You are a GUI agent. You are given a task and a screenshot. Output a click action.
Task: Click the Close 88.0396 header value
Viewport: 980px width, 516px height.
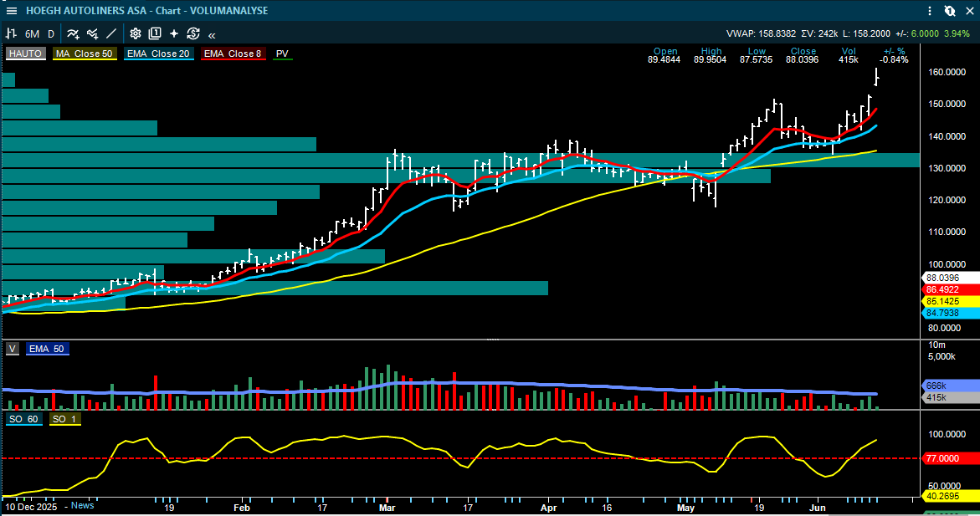pyautogui.click(x=803, y=60)
